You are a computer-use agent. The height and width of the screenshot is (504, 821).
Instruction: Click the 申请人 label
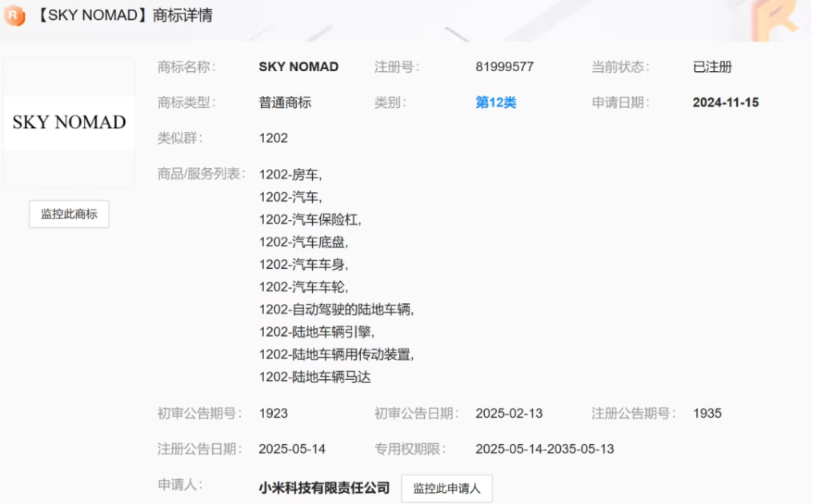pos(180,485)
